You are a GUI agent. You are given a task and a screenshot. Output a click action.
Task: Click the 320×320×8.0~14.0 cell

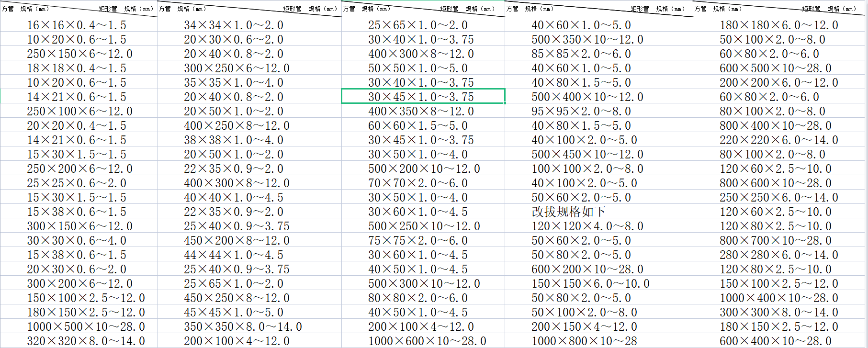pyautogui.click(x=86, y=341)
